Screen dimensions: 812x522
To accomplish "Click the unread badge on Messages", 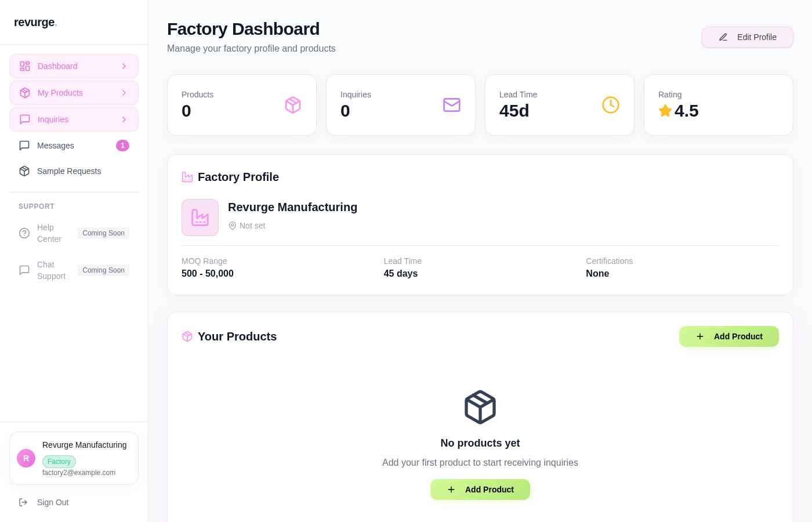I will click(x=122, y=146).
